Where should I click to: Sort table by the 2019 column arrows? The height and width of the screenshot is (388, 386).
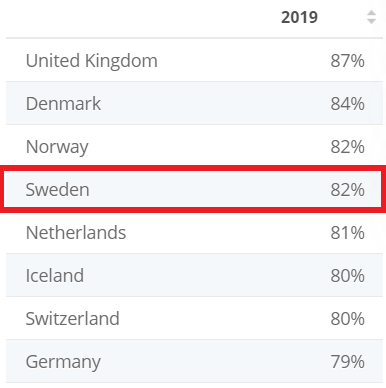point(371,17)
